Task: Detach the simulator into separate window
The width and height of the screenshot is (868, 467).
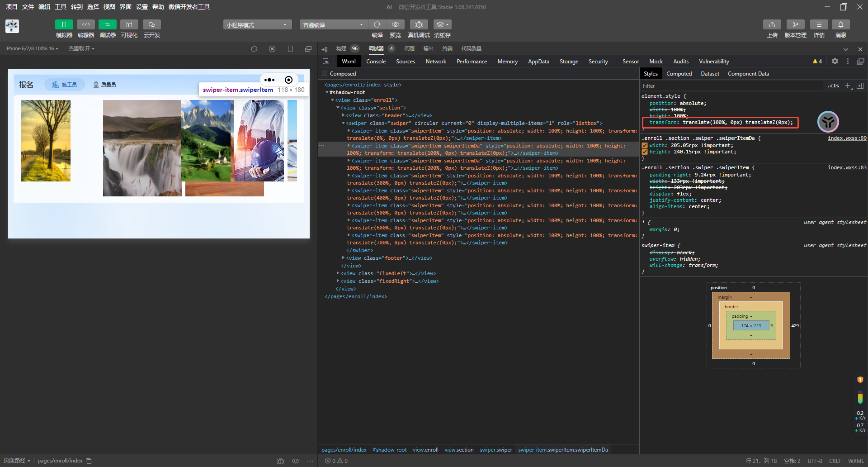Action: (x=308, y=49)
